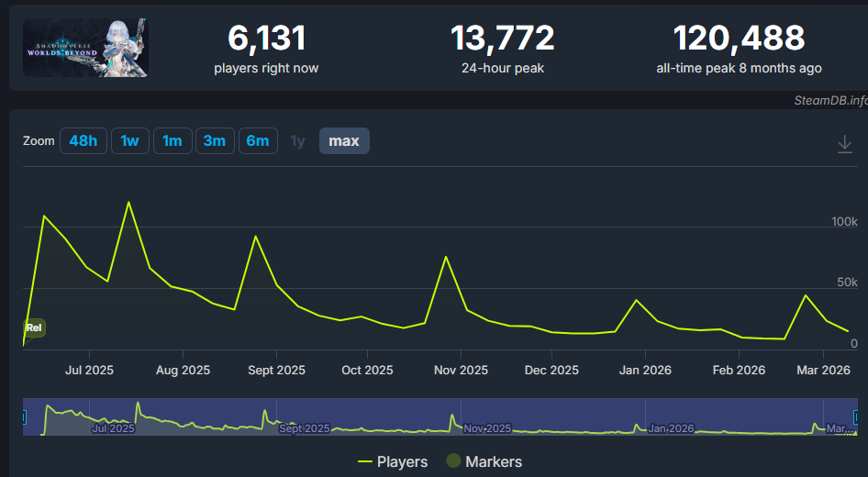The width and height of the screenshot is (868, 477).
Task: Click the 'Jan 2026' axis label
Action: (645, 371)
